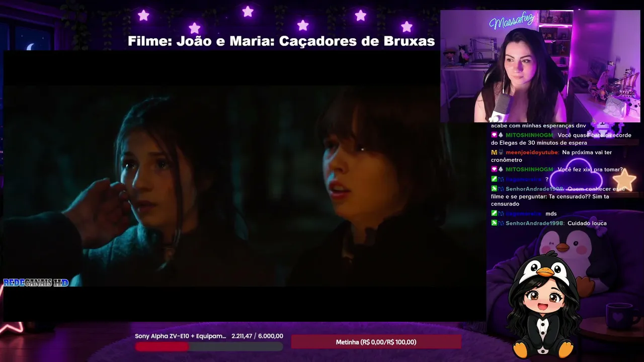The image size is (644, 362).
Task: Click the green badge on the 'Cuidado louca' message
Action: point(494,223)
